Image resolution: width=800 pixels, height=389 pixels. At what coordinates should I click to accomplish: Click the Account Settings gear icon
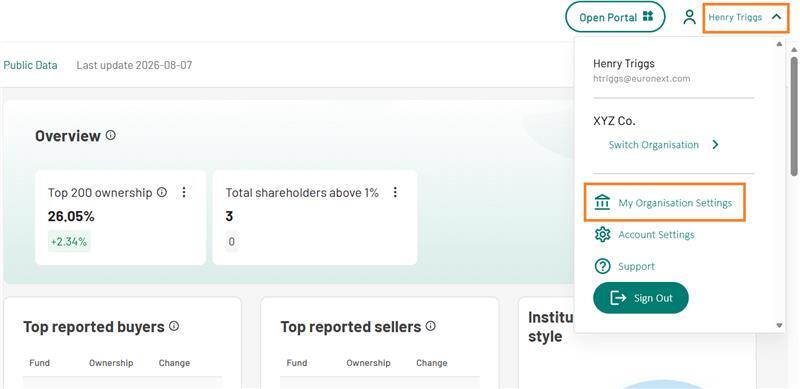pos(603,234)
